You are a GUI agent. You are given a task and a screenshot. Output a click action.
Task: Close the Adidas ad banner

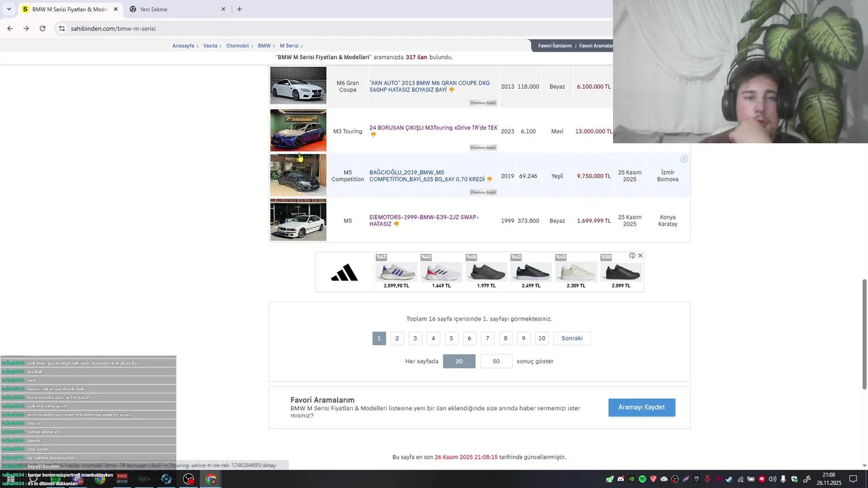tap(640, 256)
